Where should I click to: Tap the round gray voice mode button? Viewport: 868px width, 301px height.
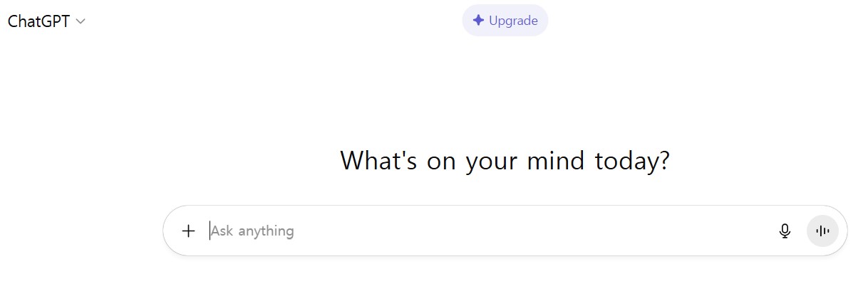pos(822,231)
